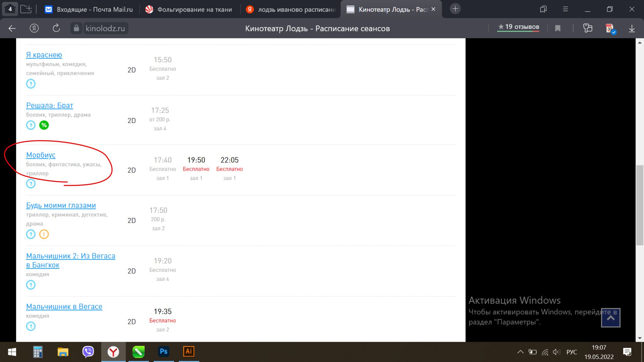Open Photoshop from the taskbar
The image size is (644, 362).
tap(164, 352)
